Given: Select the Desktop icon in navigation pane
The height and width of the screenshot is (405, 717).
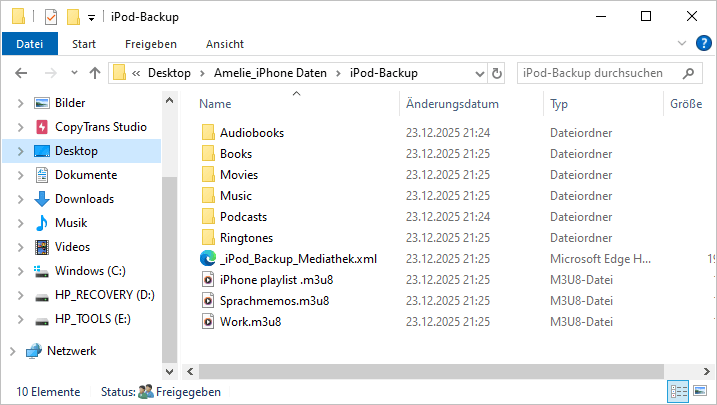Looking at the screenshot, I should click(x=42, y=151).
